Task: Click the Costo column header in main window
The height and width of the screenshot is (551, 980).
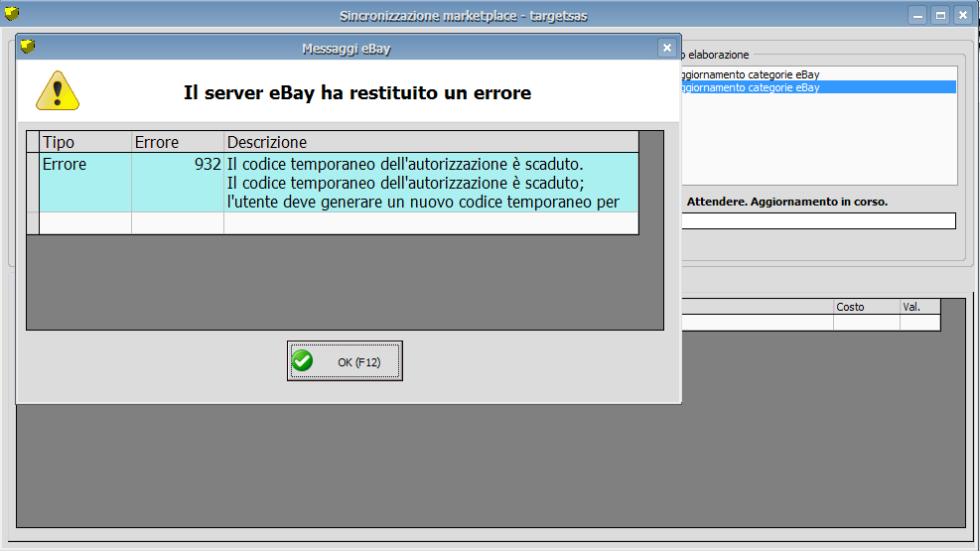Action: [866, 307]
